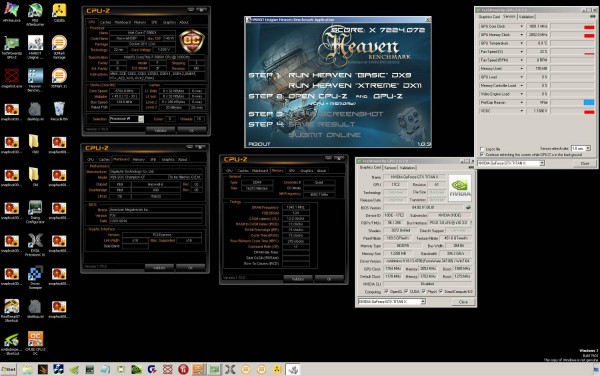Toggle Continue refreshing in background checkbox
The width and height of the screenshot is (600, 376).
pos(482,154)
